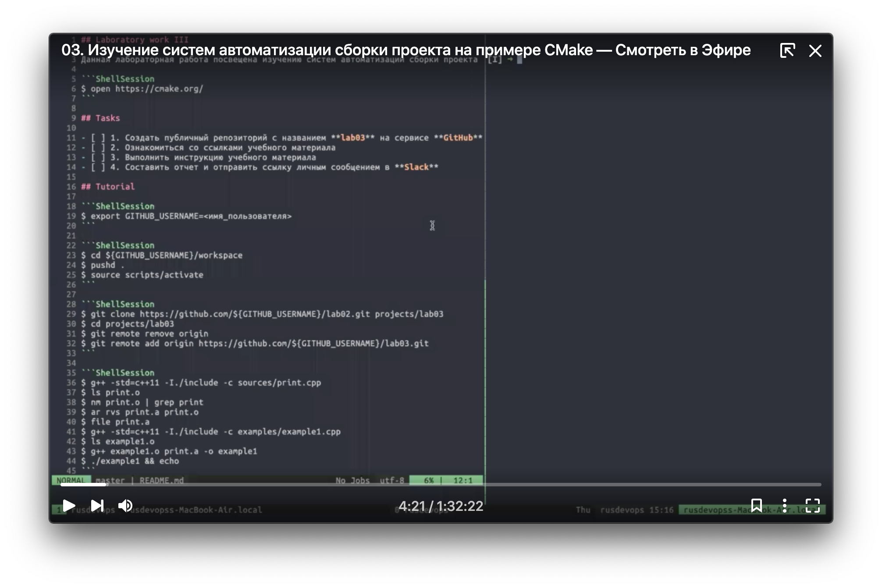
Task: Click 'README.md' in the vim status line
Action: 161,480
